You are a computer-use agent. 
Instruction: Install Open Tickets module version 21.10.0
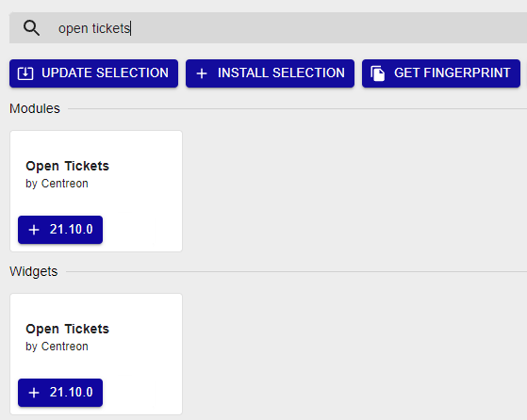pos(60,230)
